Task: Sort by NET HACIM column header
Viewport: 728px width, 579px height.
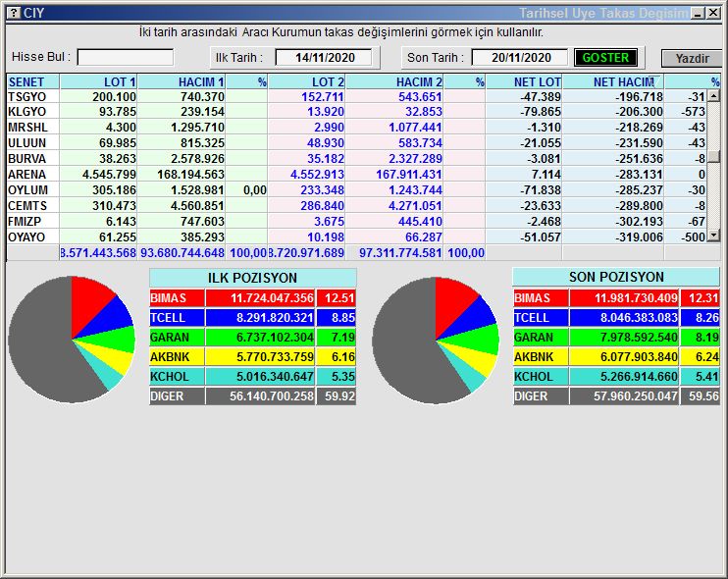Action: coord(613,81)
